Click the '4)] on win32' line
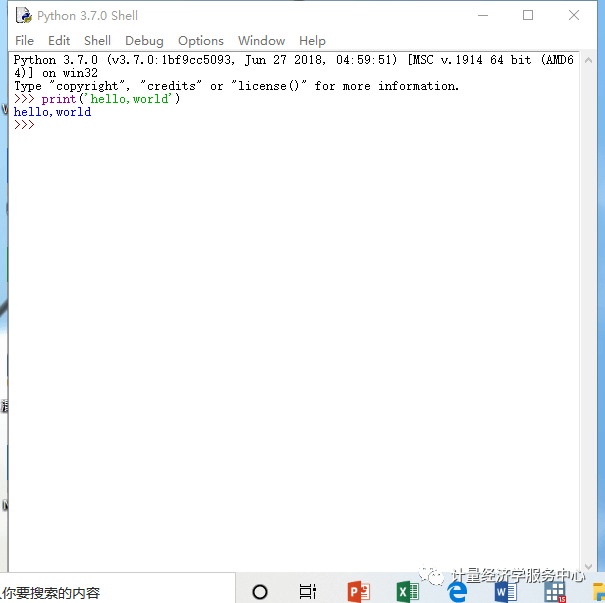The width and height of the screenshot is (605, 603). [56, 73]
